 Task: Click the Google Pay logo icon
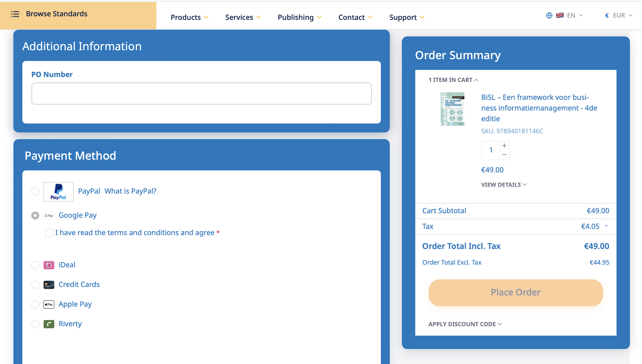(49, 215)
